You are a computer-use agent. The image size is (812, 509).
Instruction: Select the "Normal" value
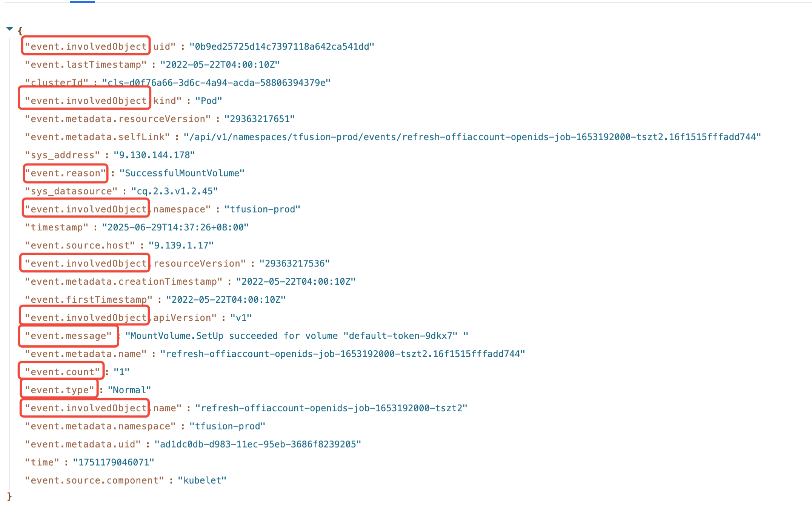tap(129, 390)
